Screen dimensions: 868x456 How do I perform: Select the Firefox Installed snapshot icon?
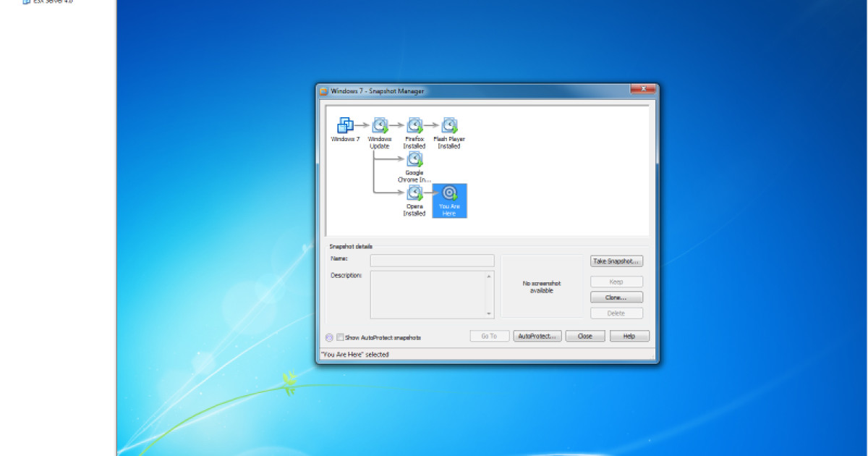point(414,125)
